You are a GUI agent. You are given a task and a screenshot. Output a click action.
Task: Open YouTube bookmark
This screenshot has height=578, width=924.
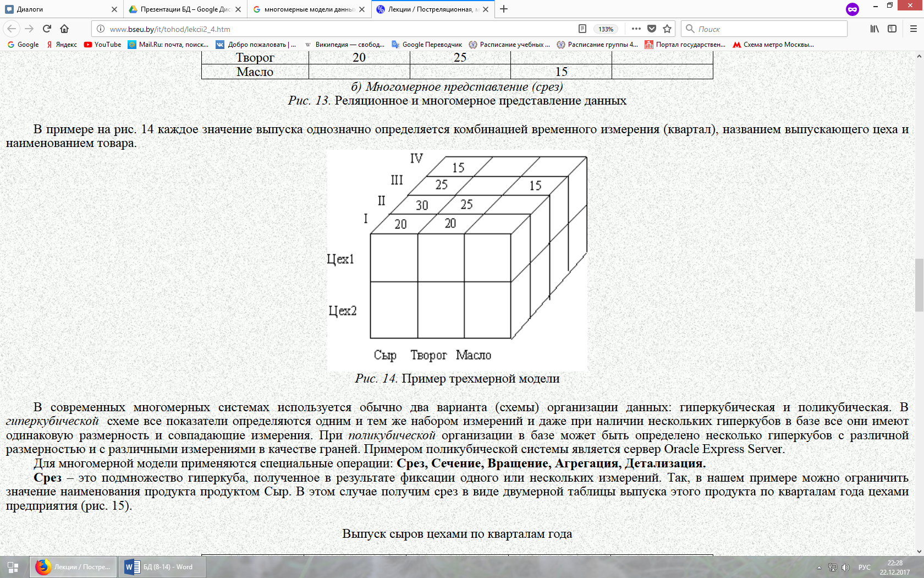103,45
